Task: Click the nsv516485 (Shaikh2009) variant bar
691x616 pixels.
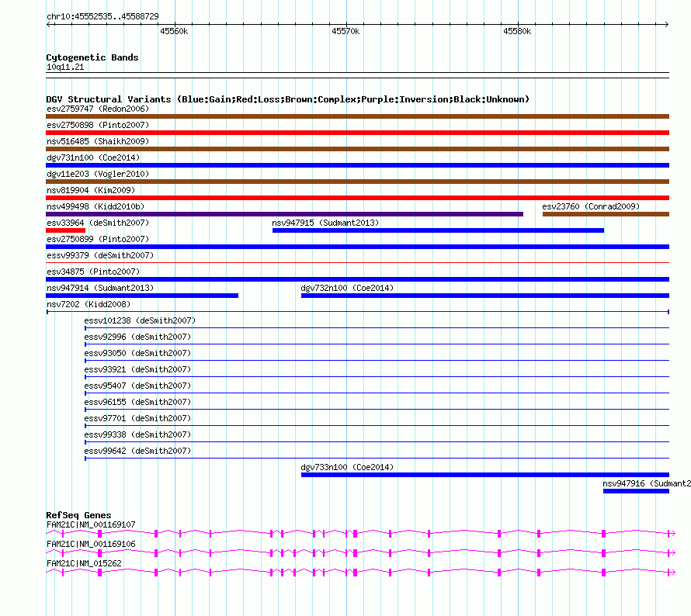Action: 357,149
